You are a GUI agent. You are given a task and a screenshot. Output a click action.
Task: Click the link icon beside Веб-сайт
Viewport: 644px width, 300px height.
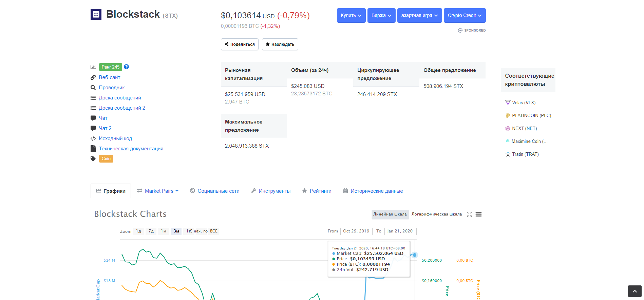tap(93, 77)
